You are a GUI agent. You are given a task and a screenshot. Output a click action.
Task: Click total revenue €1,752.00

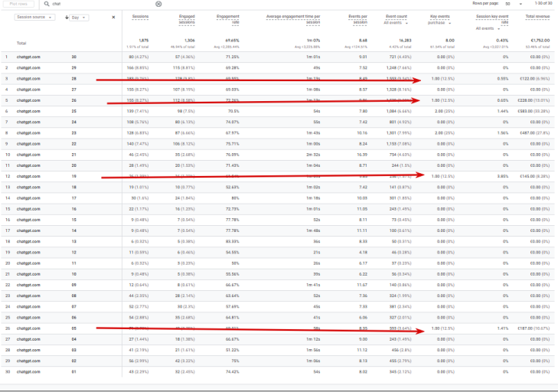point(540,41)
